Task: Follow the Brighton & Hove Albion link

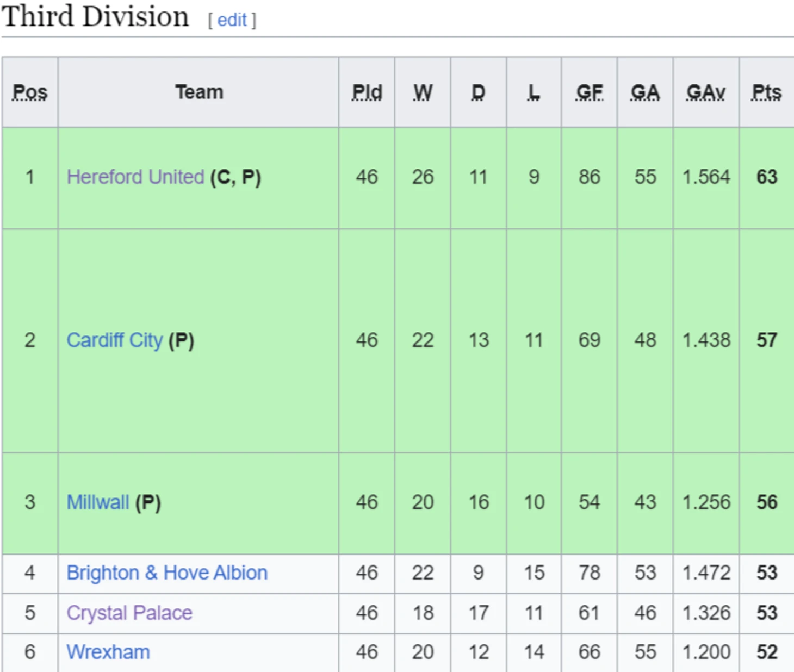Action: [167, 573]
